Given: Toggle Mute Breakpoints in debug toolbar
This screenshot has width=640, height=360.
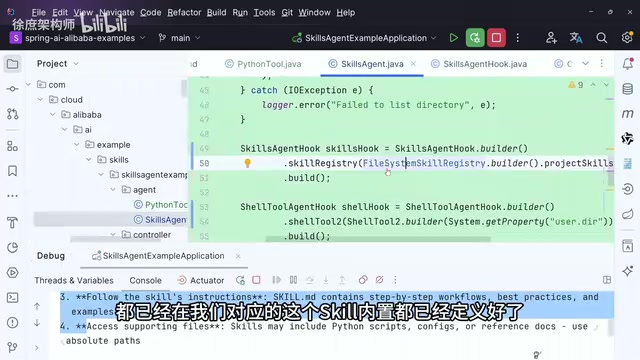Looking at the screenshot, I should [379, 280].
